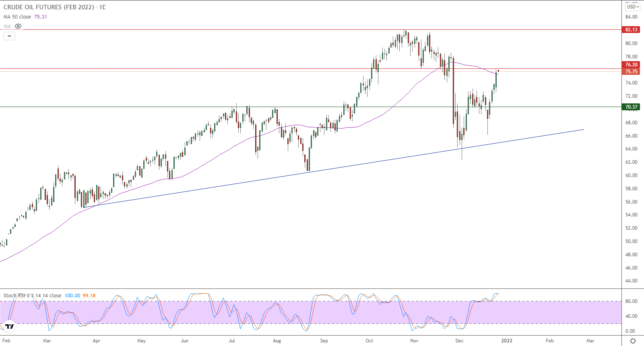Click the 2022 label on the time axis
The image size is (644, 346).
[506, 341]
